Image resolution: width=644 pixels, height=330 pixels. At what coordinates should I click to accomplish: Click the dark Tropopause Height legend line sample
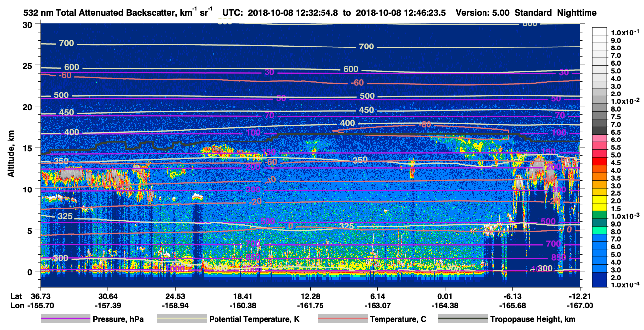click(463, 319)
